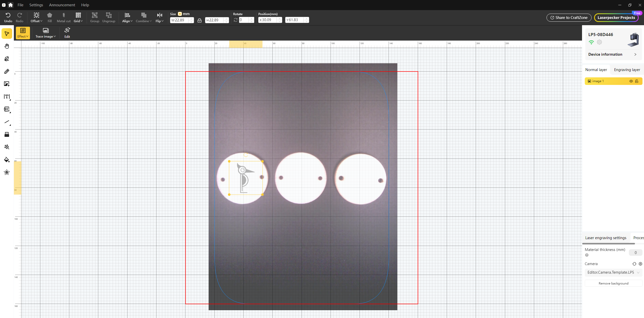The image size is (644, 318).
Task: Select the pencil draw tool
Action: point(7,71)
